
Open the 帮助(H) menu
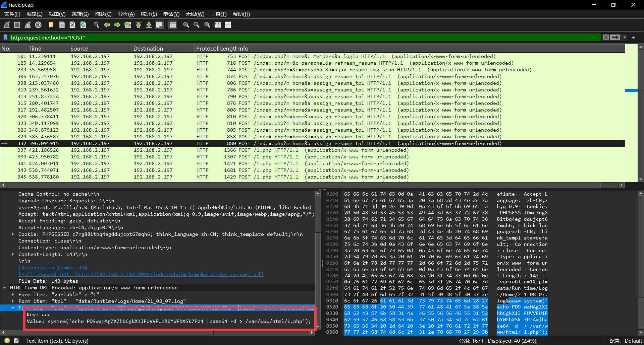tap(241, 14)
